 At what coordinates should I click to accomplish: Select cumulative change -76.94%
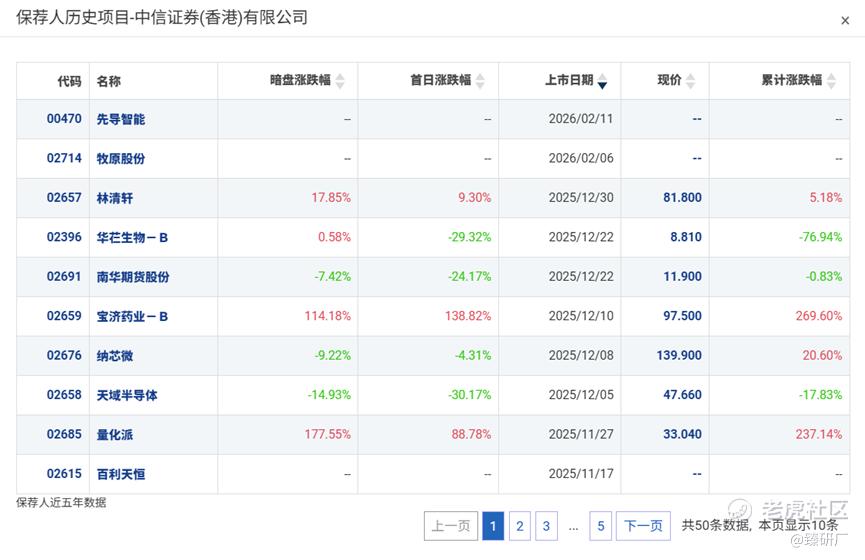(x=820, y=237)
